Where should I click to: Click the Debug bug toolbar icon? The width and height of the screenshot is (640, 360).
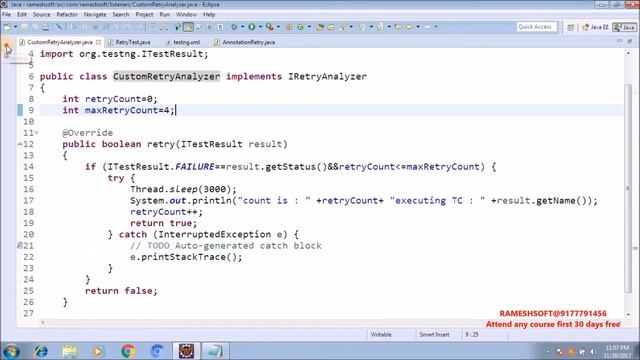point(234,27)
